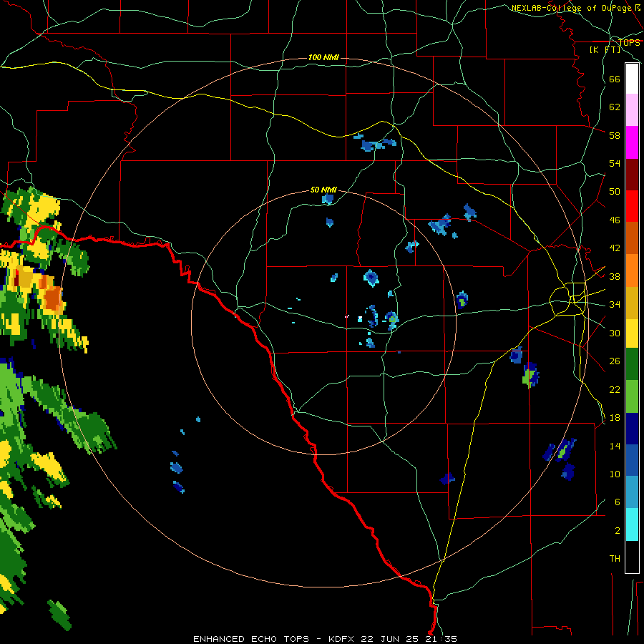Click the navy 18 kft legend swatch
Screen dimensions: 644x644
click(632, 429)
